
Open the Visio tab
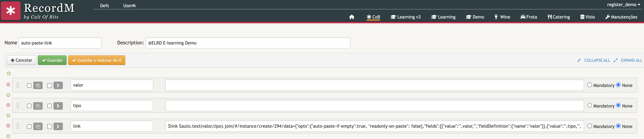[x=587, y=17]
